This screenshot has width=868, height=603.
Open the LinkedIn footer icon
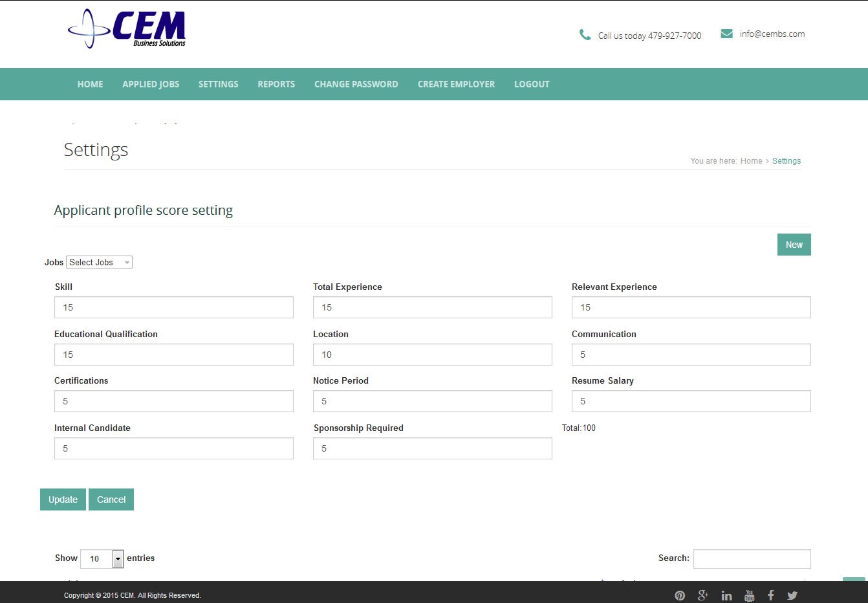coord(726,595)
